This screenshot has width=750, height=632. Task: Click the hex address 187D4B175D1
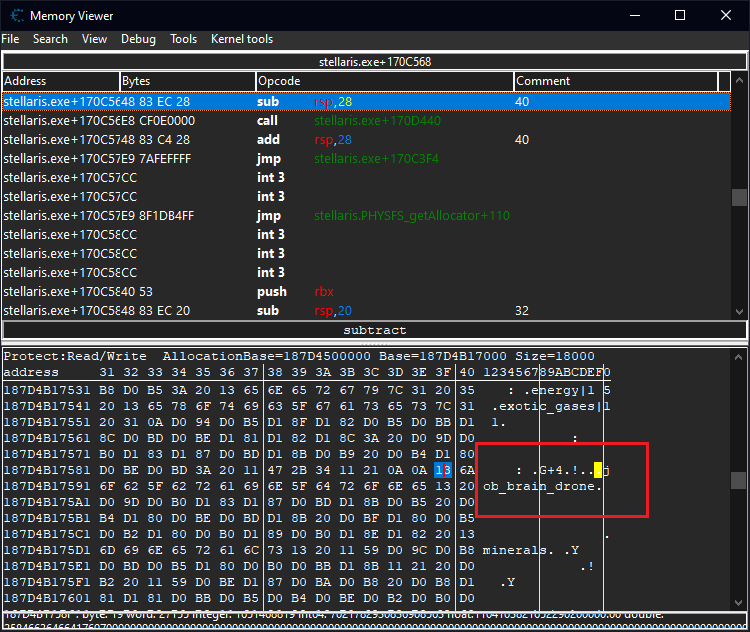47,550
